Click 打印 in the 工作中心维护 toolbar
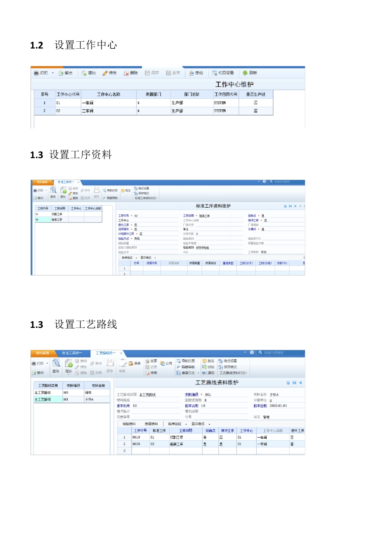392x555 pixels. [41, 73]
